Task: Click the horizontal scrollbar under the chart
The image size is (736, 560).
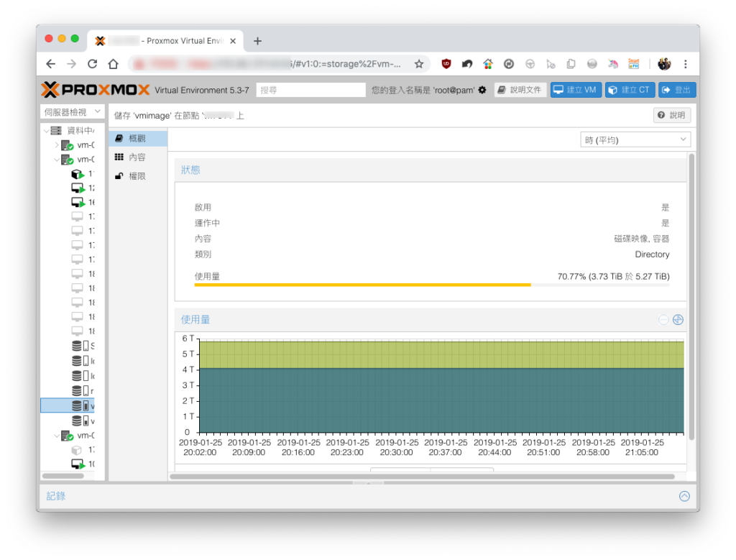Action: 422,477
